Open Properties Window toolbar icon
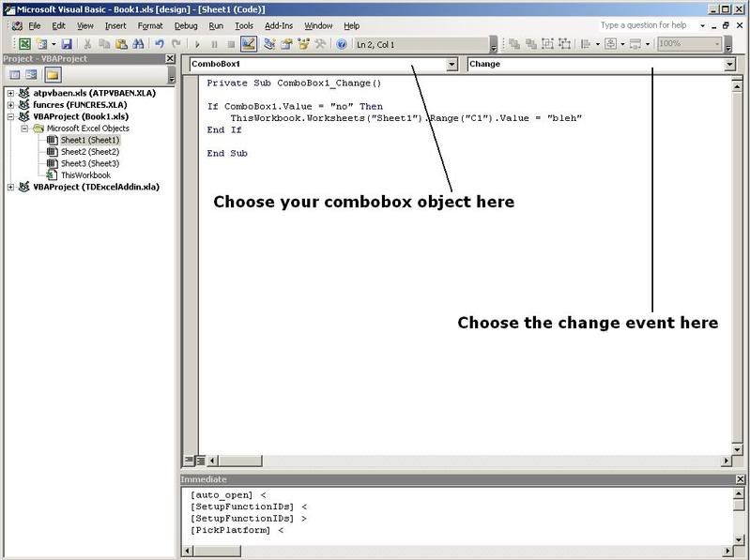Screen dimensions: 750x560 point(286,44)
